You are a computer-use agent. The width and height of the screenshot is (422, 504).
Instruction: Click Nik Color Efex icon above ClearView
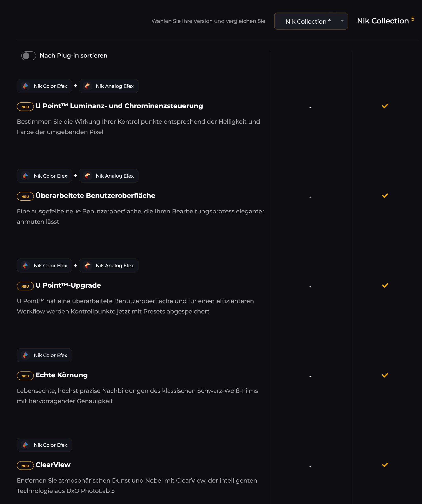click(25, 445)
